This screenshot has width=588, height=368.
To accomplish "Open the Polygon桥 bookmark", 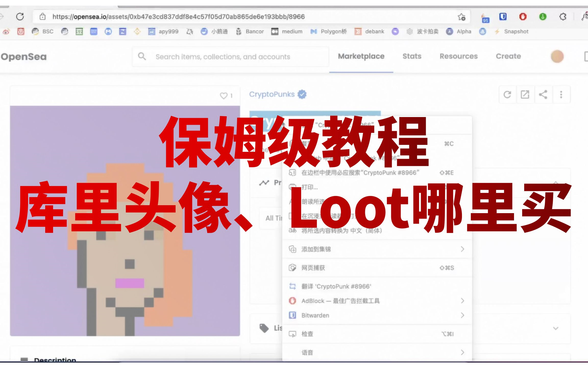I will coord(329,31).
